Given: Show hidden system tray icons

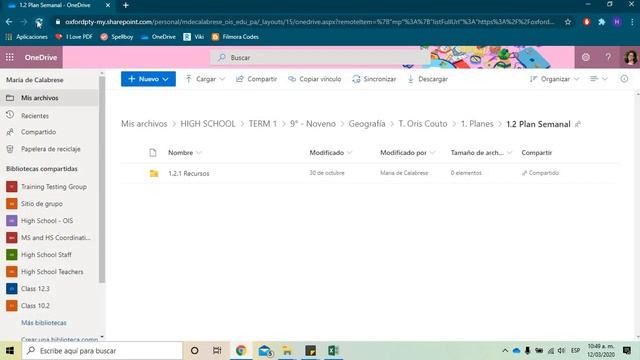Looking at the screenshot, I should pyautogui.click(x=505, y=351).
